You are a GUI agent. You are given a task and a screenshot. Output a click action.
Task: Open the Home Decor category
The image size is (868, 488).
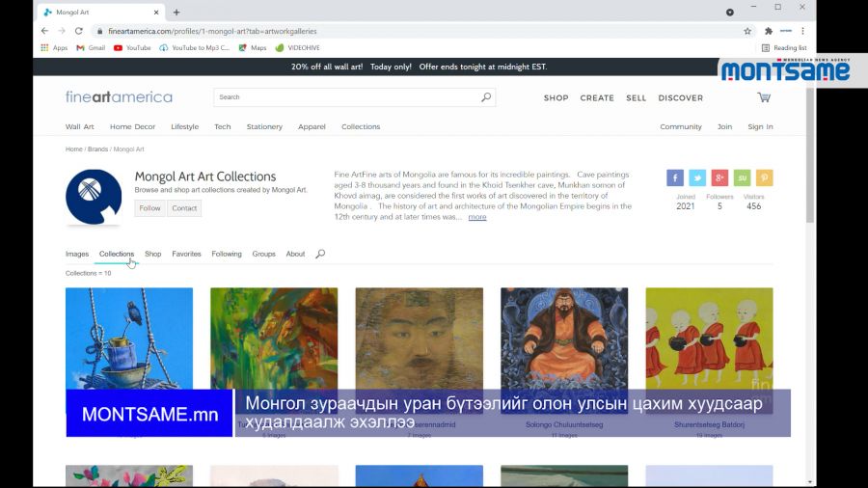click(132, 126)
